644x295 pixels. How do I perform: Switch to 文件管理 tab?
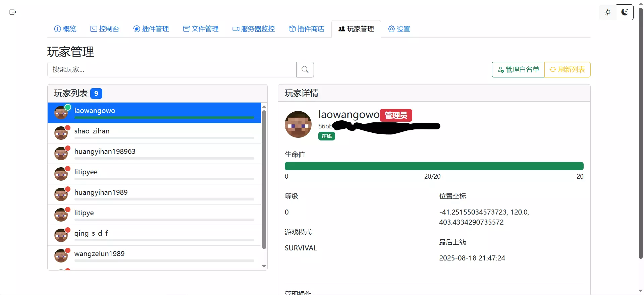(201, 29)
